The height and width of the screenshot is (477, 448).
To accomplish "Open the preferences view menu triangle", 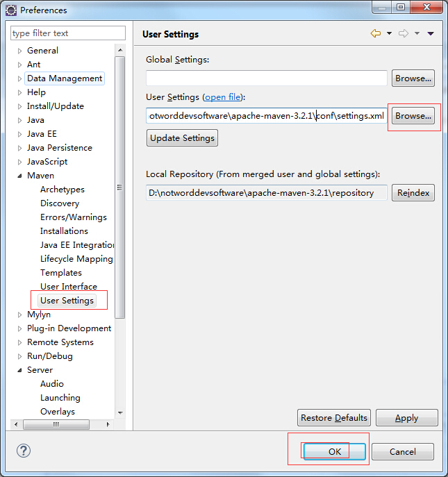I will coord(431,33).
